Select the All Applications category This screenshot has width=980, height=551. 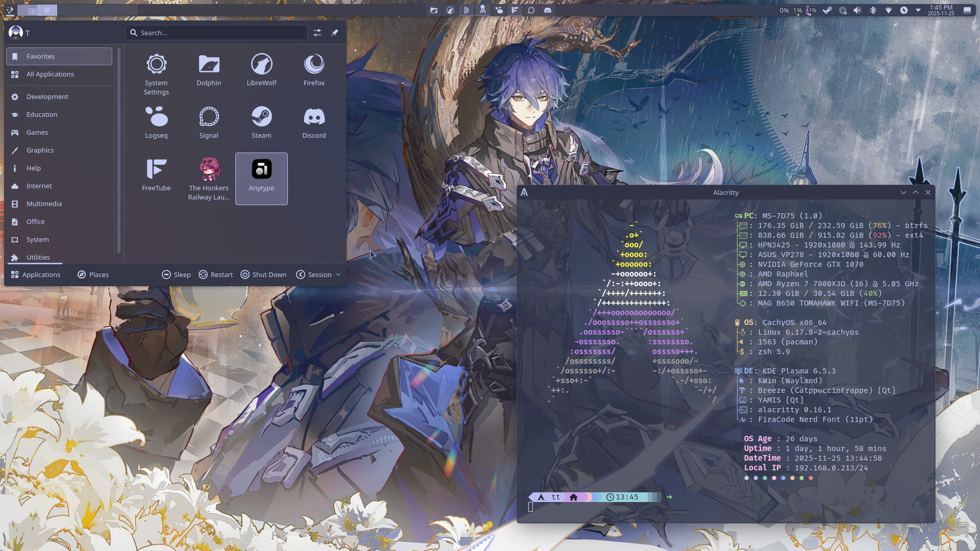(50, 74)
